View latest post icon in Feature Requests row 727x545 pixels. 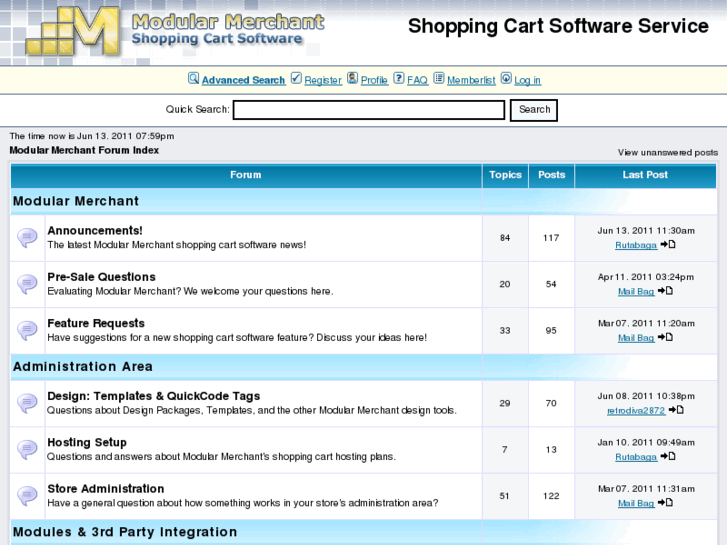665,337
